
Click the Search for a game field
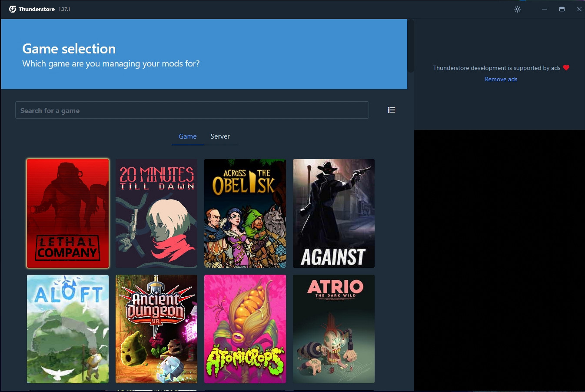[192, 110]
